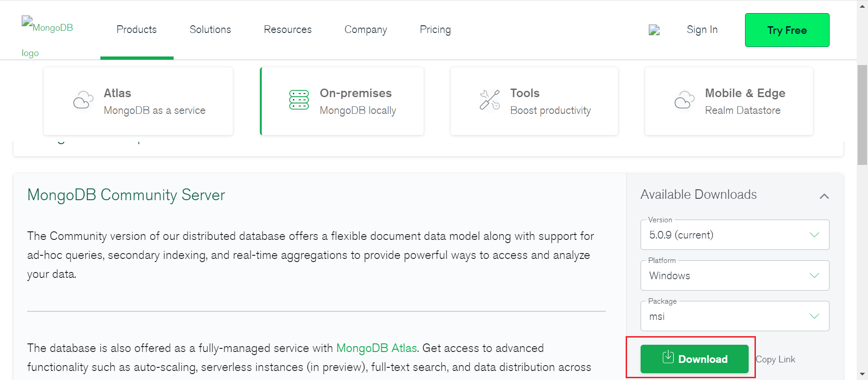Go to the Pricing page

click(435, 30)
